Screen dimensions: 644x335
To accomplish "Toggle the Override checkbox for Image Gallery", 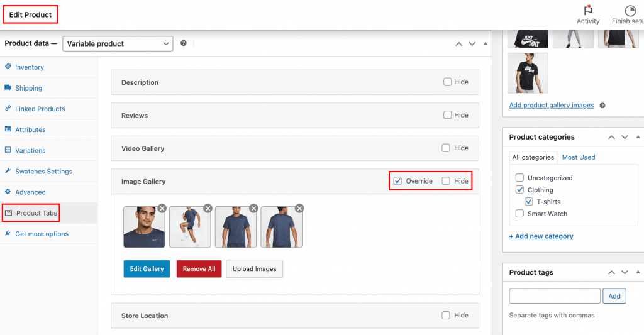I will click(397, 181).
